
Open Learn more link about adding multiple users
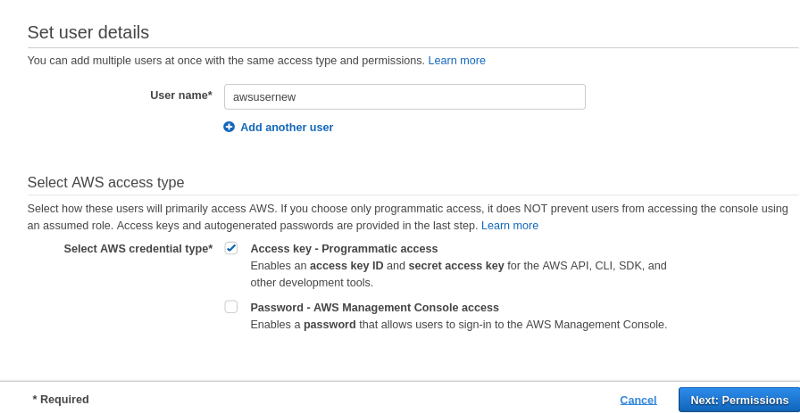coord(457,61)
